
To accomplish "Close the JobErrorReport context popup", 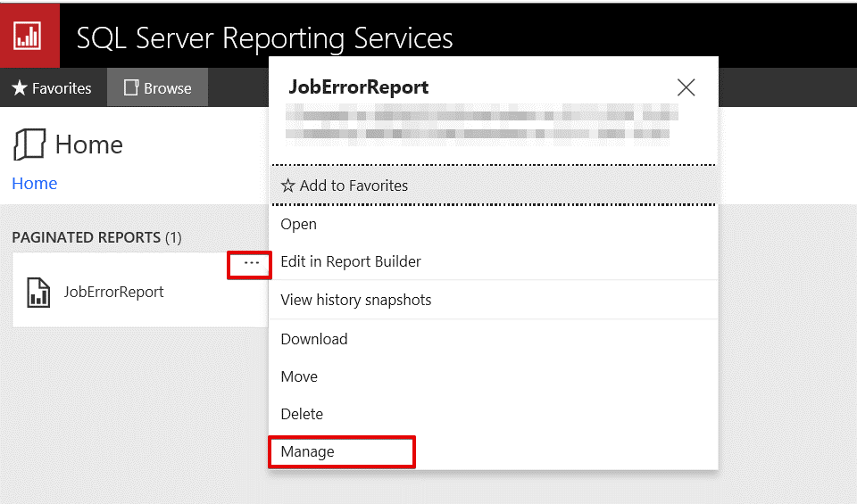I will click(686, 87).
